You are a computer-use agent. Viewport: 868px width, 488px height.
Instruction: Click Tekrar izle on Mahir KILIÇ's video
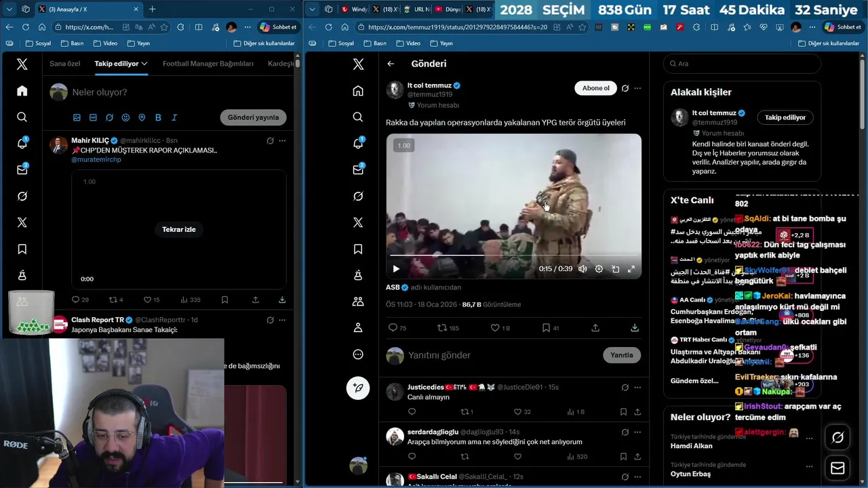pos(179,230)
